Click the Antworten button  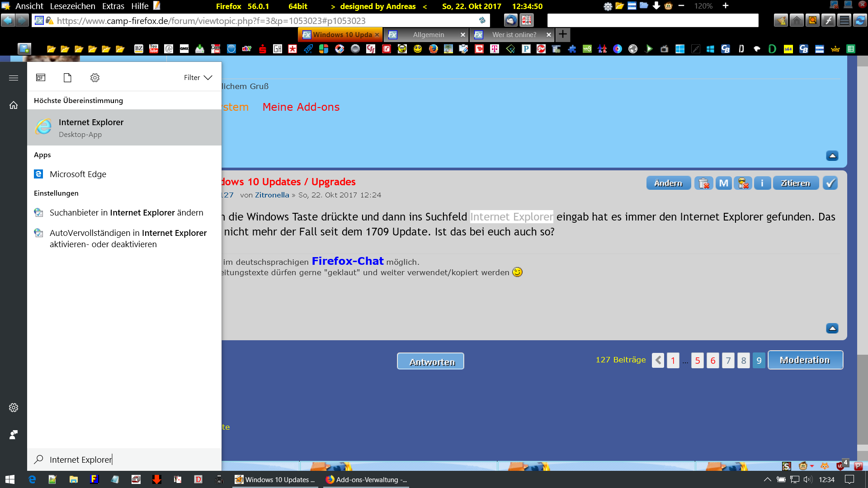(x=430, y=361)
